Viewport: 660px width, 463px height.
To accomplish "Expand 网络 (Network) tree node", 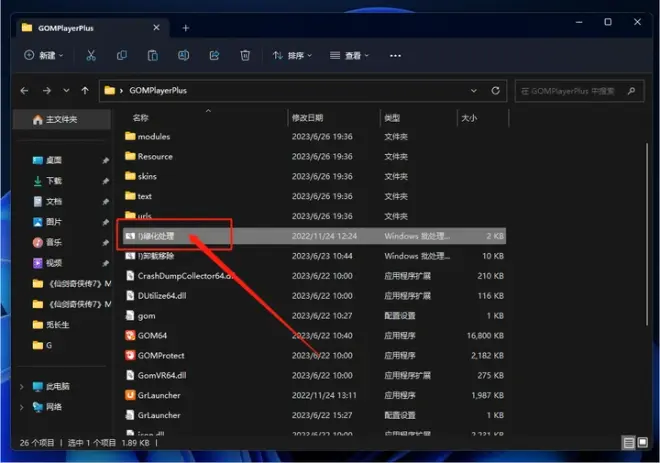I will 21,407.
